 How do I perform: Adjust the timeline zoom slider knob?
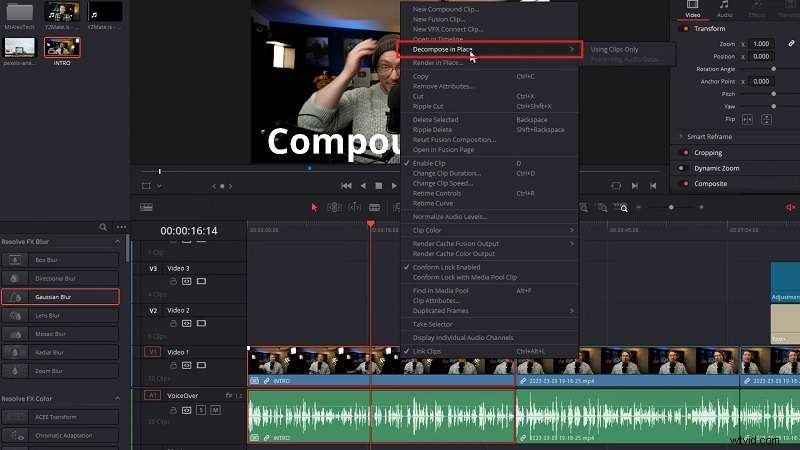click(671, 207)
